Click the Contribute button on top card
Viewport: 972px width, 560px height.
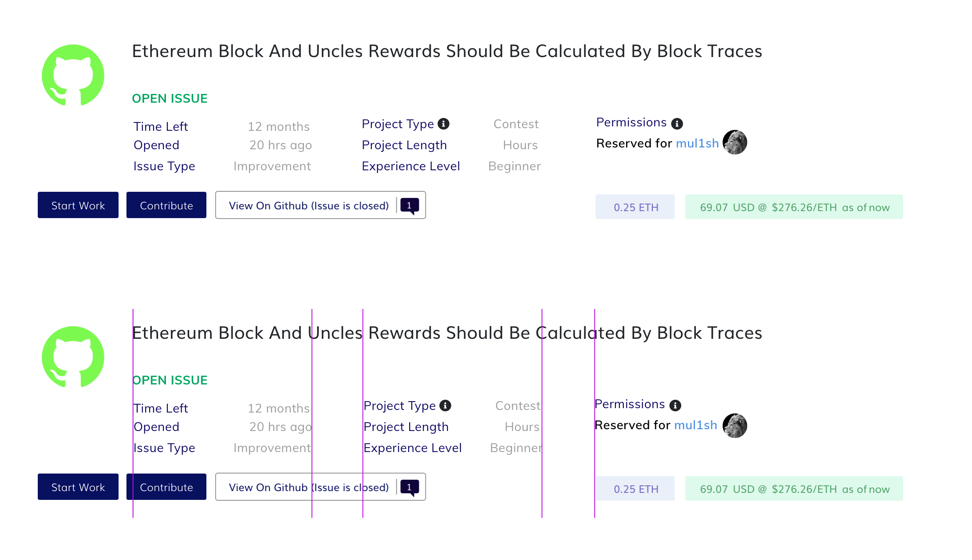(x=166, y=205)
